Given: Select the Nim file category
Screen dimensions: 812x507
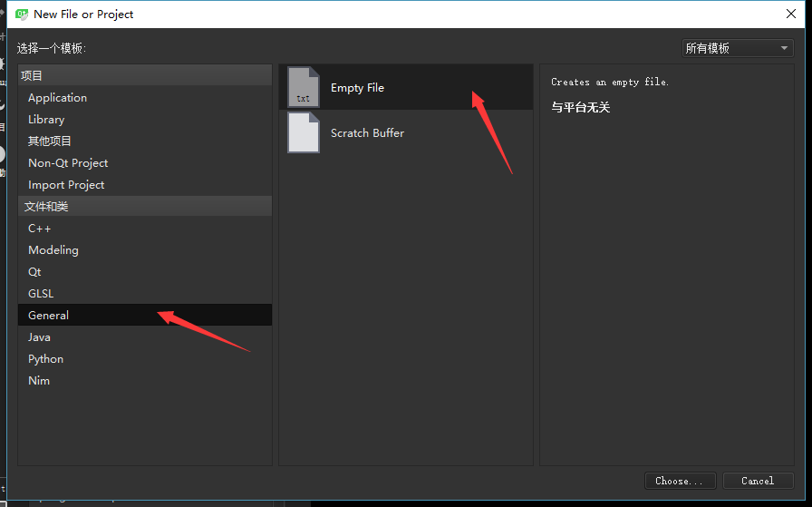Looking at the screenshot, I should click(145, 381).
